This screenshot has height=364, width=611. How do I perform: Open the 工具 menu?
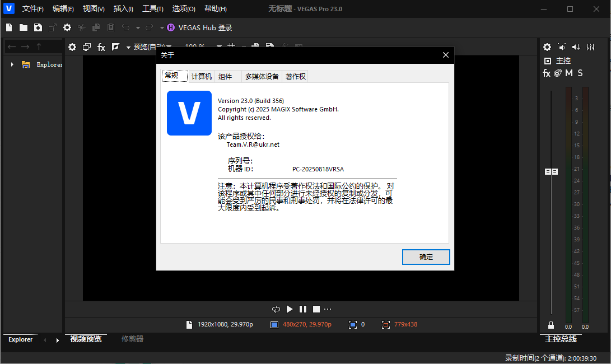[153, 8]
